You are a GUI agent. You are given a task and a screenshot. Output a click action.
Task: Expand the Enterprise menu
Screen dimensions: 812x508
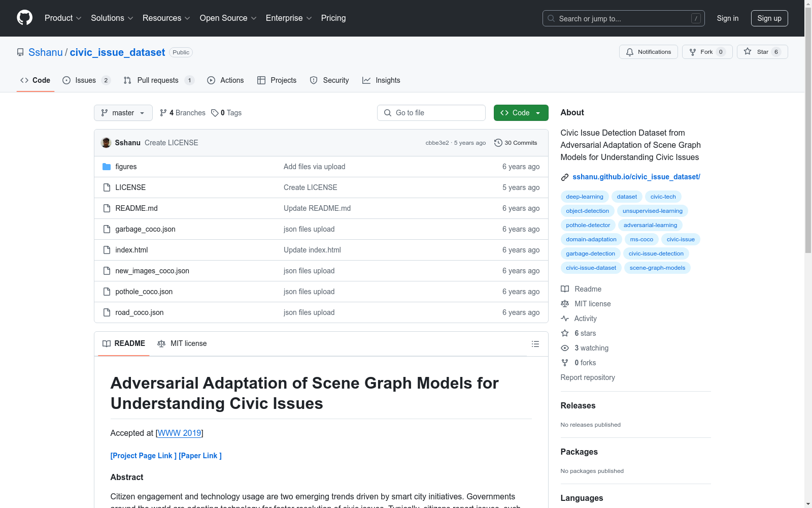point(289,18)
